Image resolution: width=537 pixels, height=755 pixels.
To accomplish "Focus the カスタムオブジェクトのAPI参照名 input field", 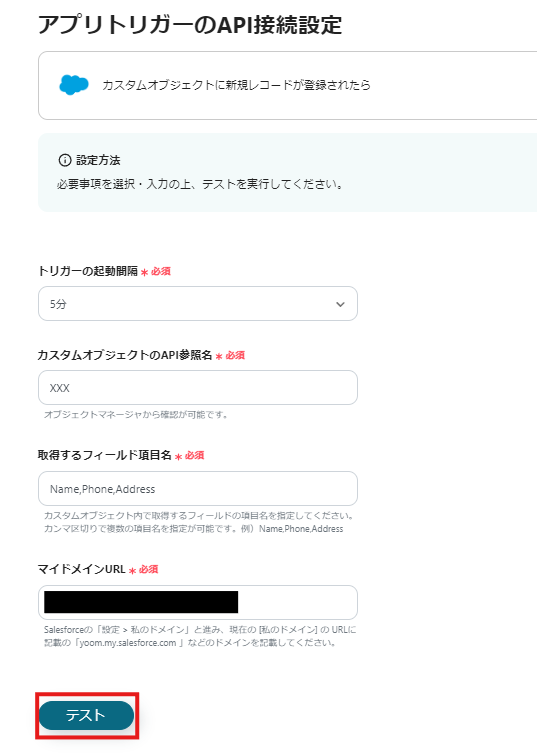I will click(197, 388).
